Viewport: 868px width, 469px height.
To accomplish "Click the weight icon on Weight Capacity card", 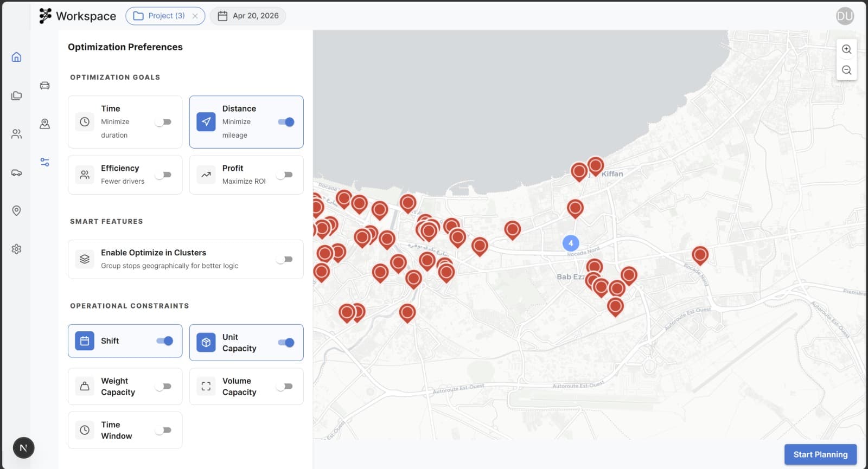I will pyautogui.click(x=85, y=387).
